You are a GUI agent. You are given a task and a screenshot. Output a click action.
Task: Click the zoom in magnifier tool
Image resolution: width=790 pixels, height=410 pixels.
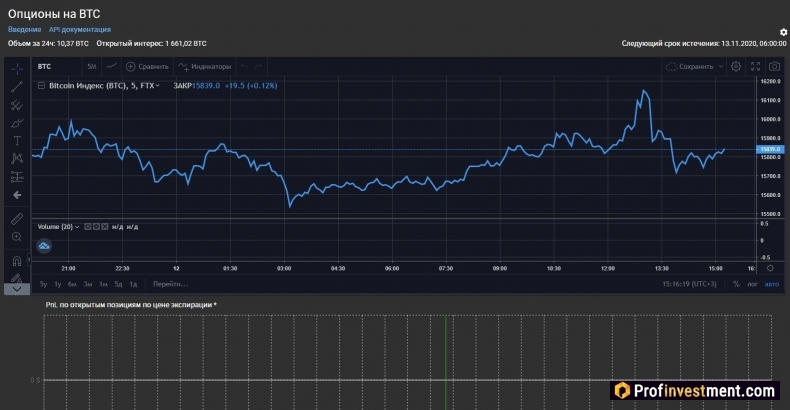click(x=17, y=237)
